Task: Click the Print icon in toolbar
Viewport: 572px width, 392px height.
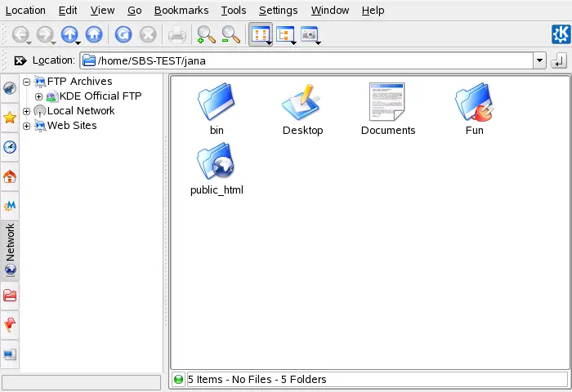Action: point(177,34)
